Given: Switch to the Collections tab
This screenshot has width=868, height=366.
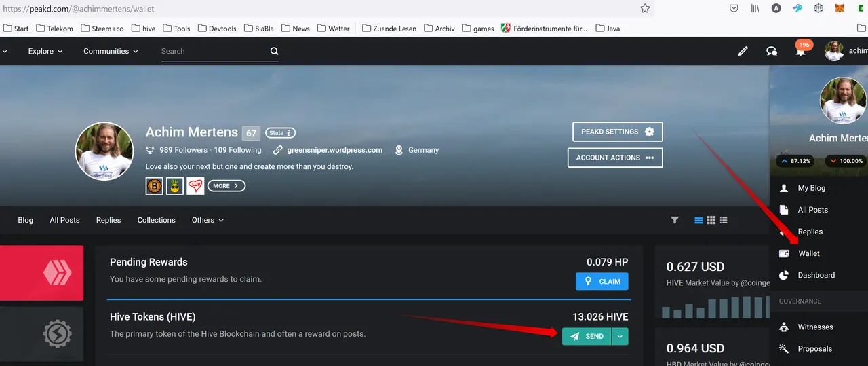Looking at the screenshot, I should tap(156, 220).
